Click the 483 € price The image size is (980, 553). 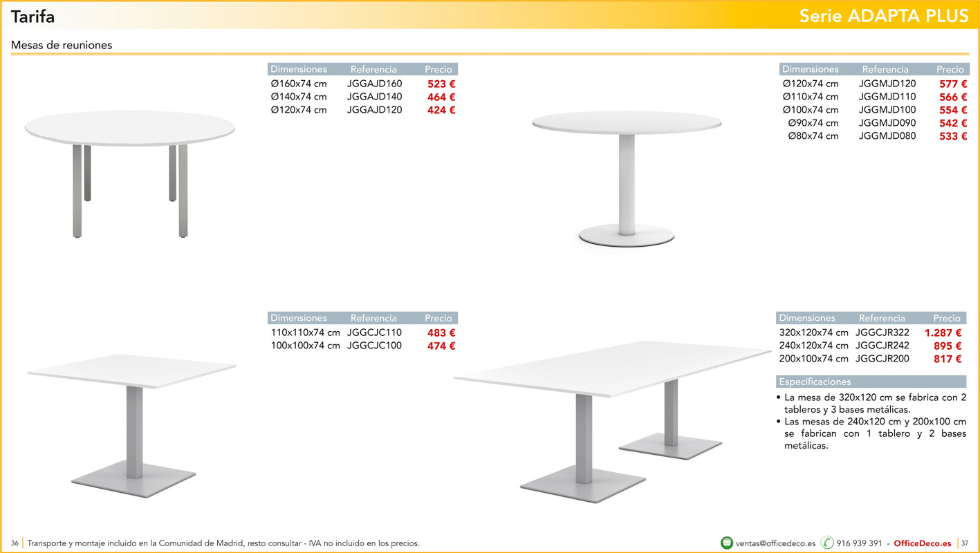coord(441,333)
